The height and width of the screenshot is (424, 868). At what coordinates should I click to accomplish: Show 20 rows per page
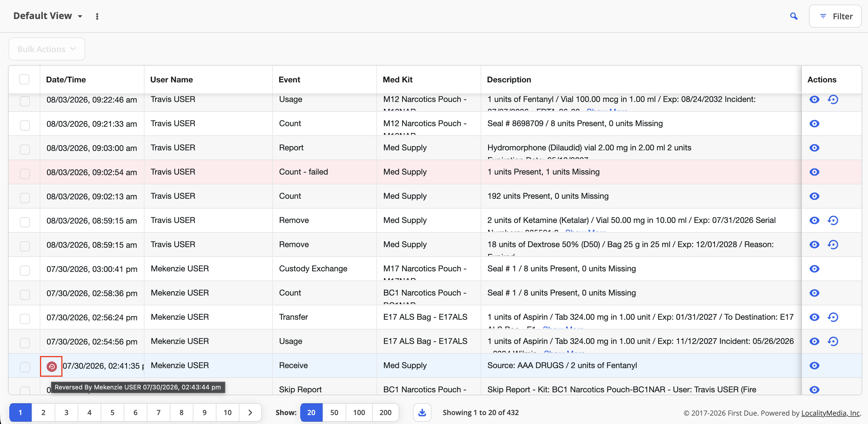(x=311, y=412)
